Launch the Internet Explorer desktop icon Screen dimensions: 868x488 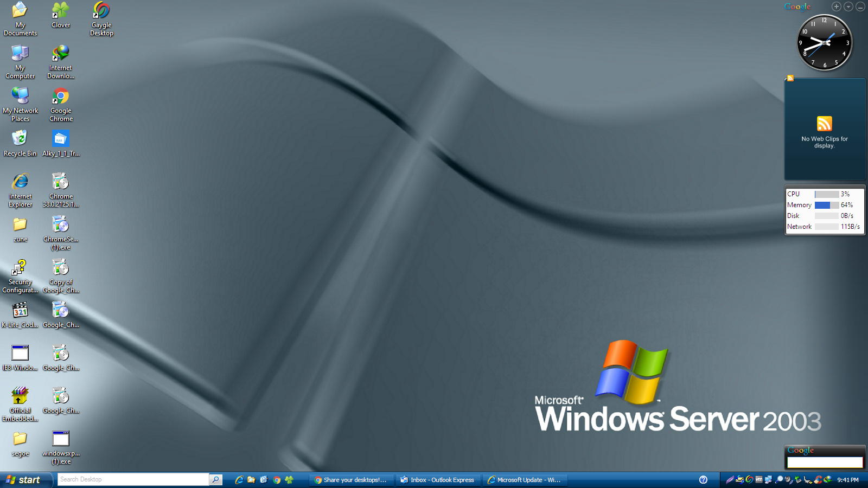tap(20, 190)
